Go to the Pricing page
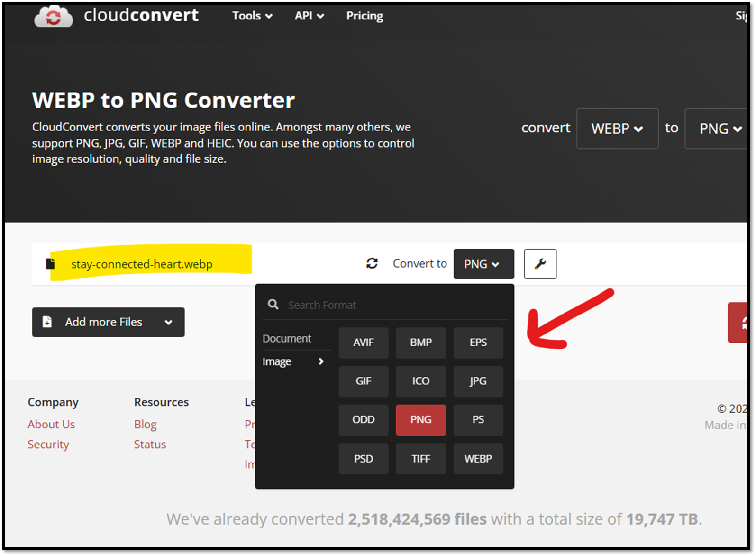 [364, 16]
